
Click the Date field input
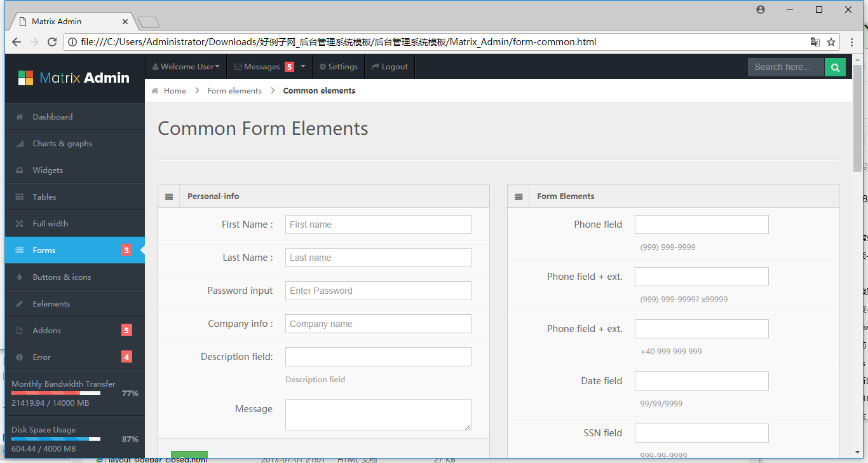(702, 381)
